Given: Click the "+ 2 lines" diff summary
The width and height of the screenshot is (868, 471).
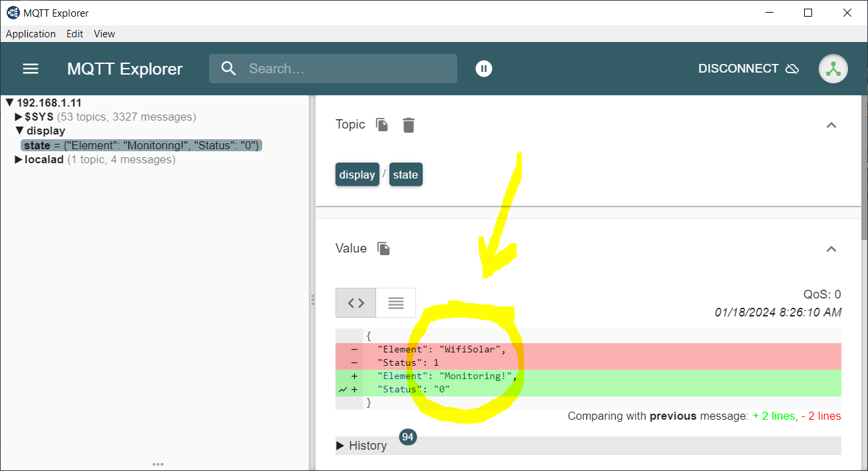Looking at the screenshot, I should point(773,416).
